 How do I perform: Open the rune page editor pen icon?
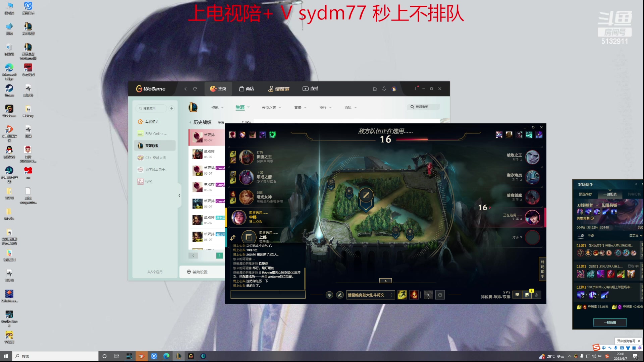[340, 295]
